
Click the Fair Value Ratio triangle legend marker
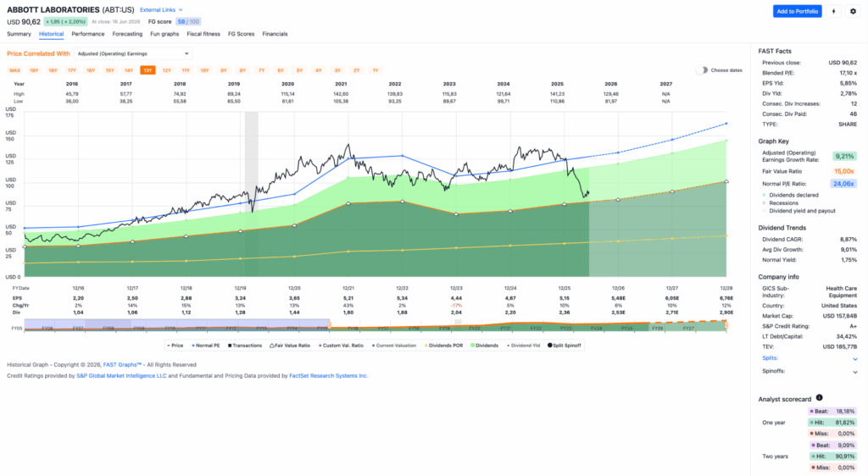click(x=272, y=346)
